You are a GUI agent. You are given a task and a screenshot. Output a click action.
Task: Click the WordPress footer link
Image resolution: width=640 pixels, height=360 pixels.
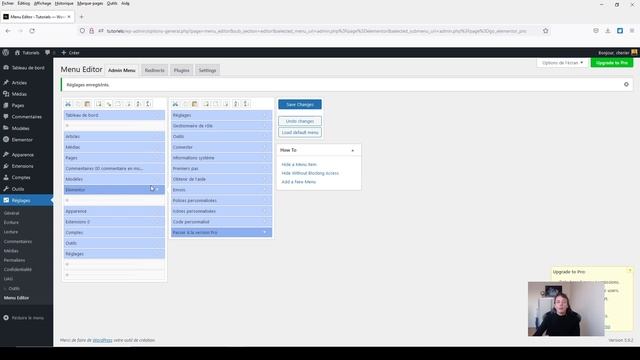coord(102,340)
